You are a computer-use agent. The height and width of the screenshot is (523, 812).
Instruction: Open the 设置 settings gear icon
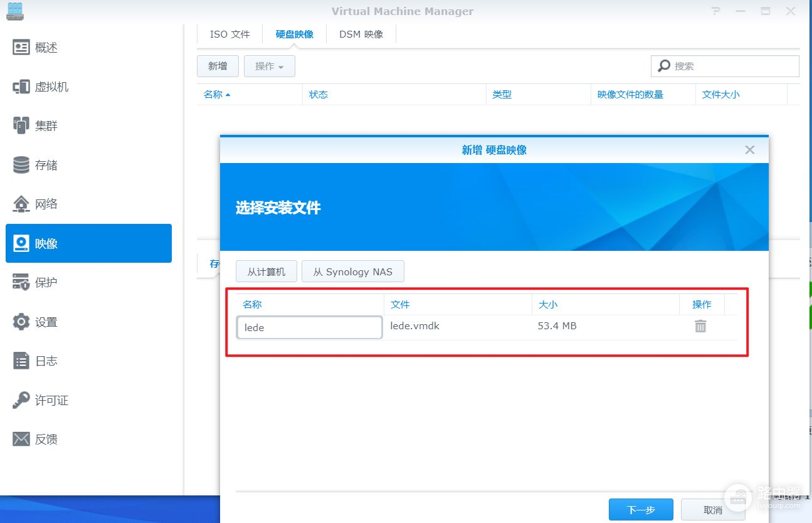click(x=21, y=322)
